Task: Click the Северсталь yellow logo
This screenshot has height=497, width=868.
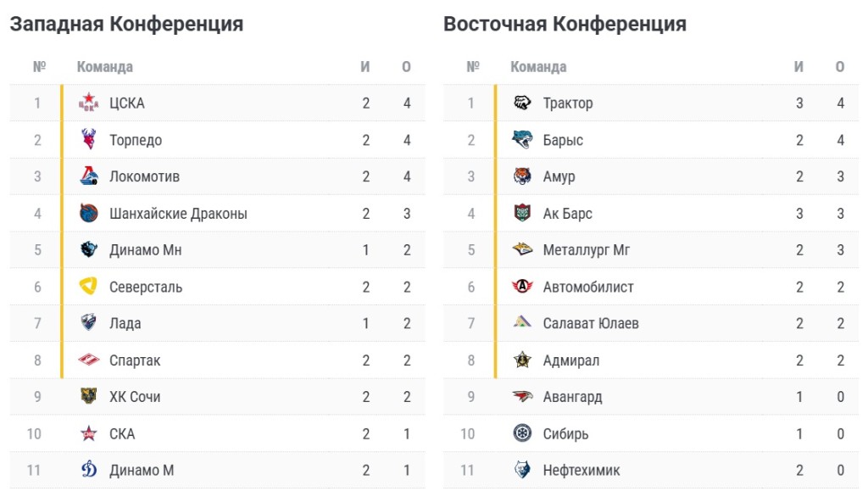Action: [88, 287]
